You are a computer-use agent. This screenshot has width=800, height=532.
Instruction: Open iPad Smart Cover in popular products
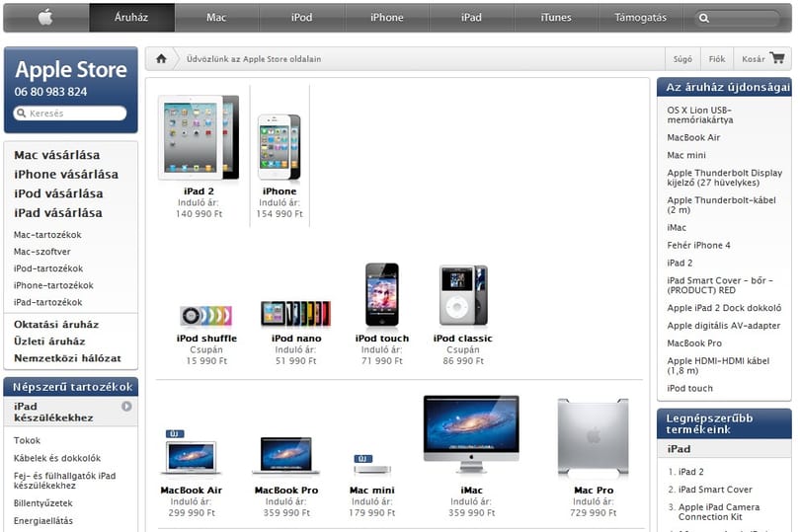coord(715,490)
